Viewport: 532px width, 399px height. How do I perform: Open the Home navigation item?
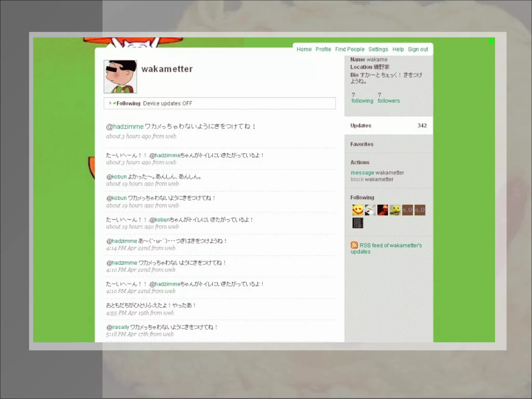tap(304, 49)
